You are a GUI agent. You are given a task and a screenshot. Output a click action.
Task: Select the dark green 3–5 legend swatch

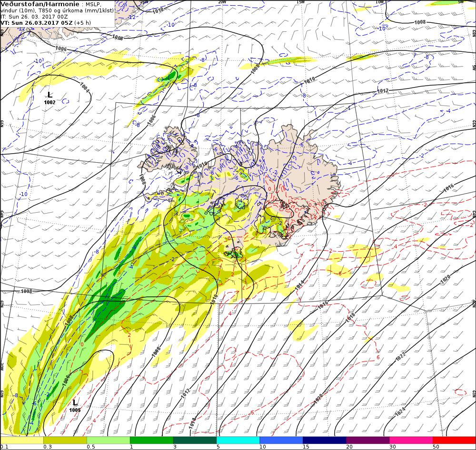coord(195,440)
